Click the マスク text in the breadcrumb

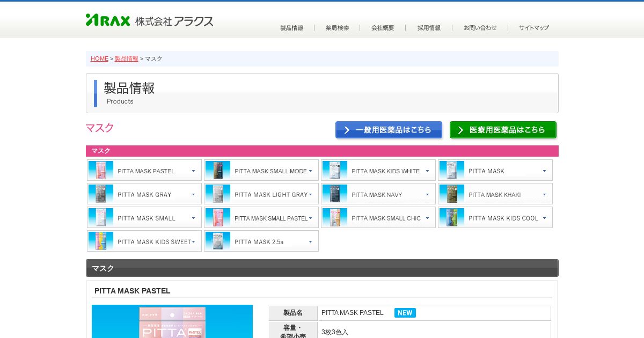(153, 58)
